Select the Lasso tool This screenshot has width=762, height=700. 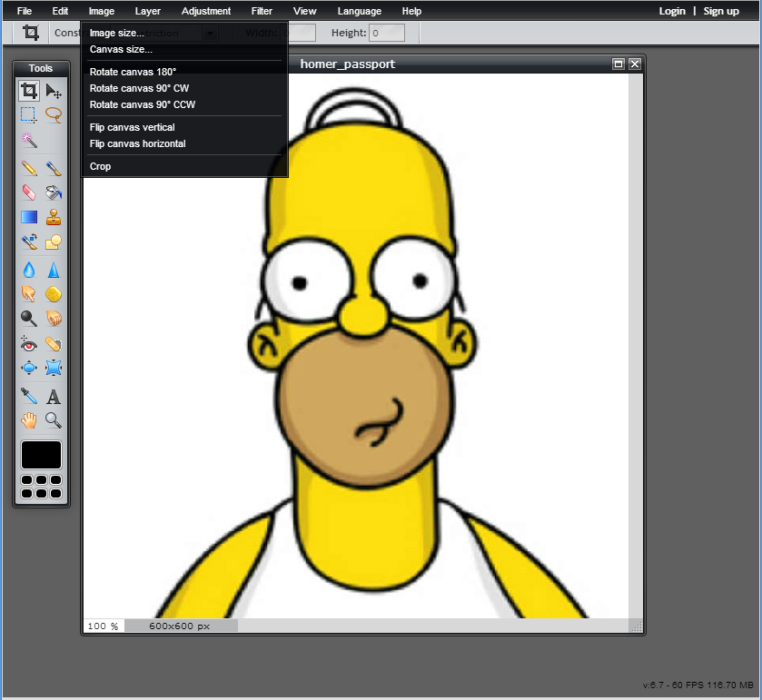pyautogui.click(x=54, y=115)
